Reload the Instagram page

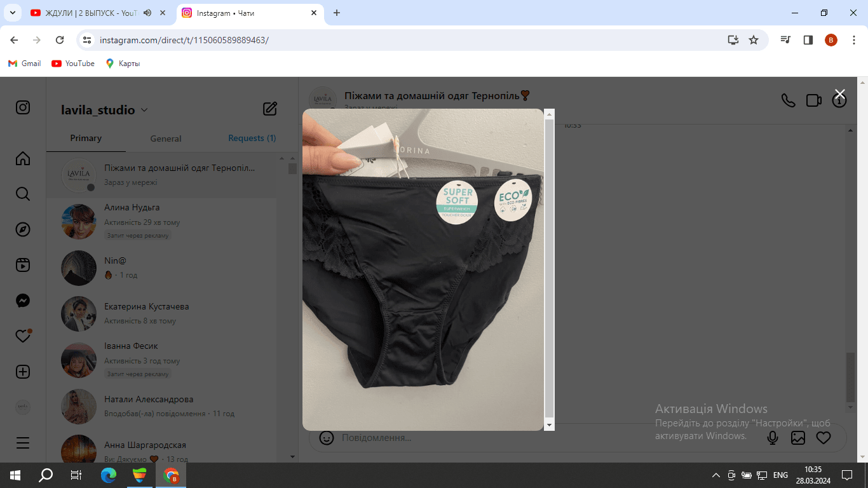click(x=60, y=40)
